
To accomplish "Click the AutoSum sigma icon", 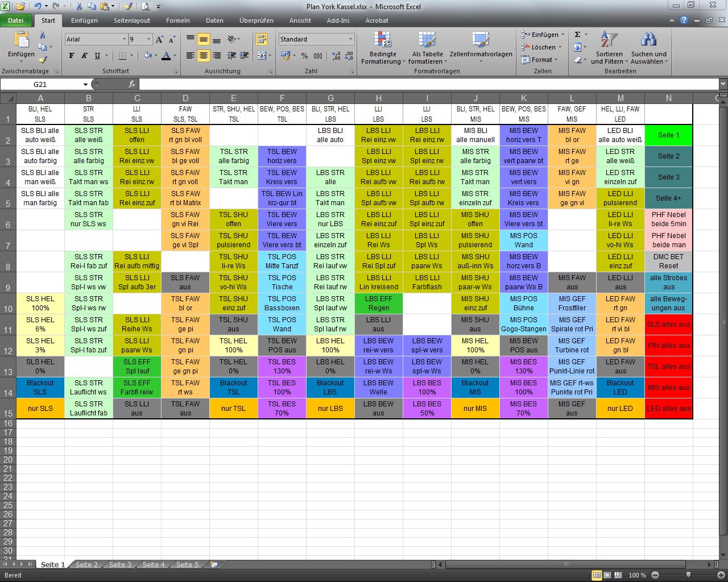I will pos(577,35).
